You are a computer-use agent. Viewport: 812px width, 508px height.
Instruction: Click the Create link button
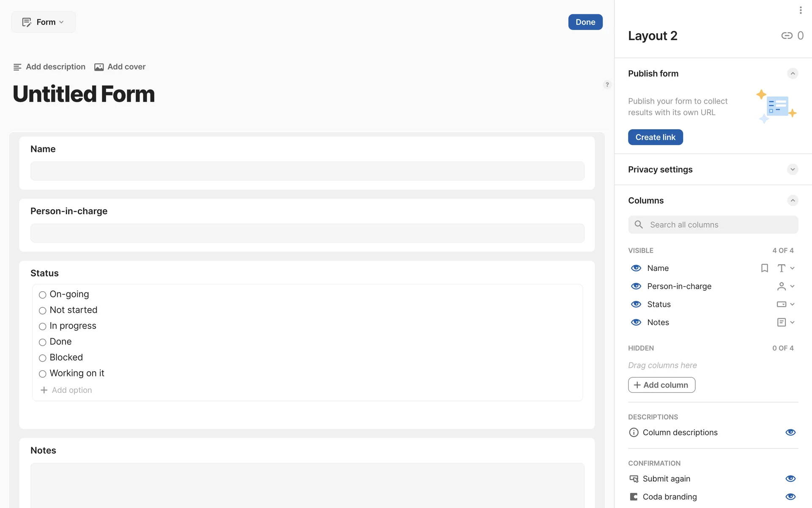[x=655, y=137]
